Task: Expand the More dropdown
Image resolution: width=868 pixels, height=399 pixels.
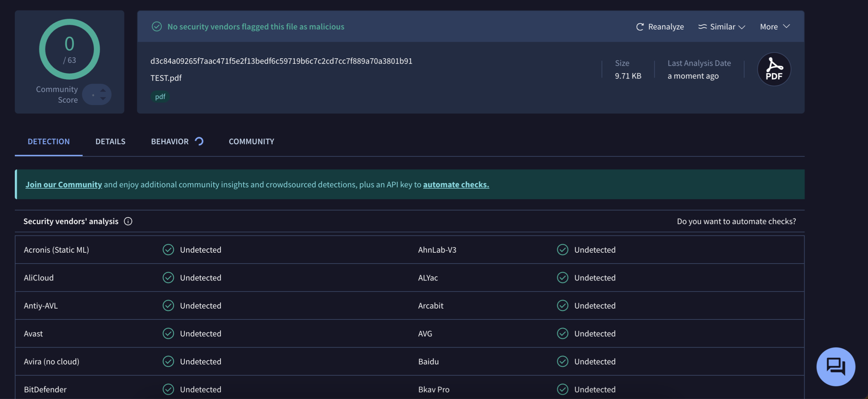Action: point(774,26)
